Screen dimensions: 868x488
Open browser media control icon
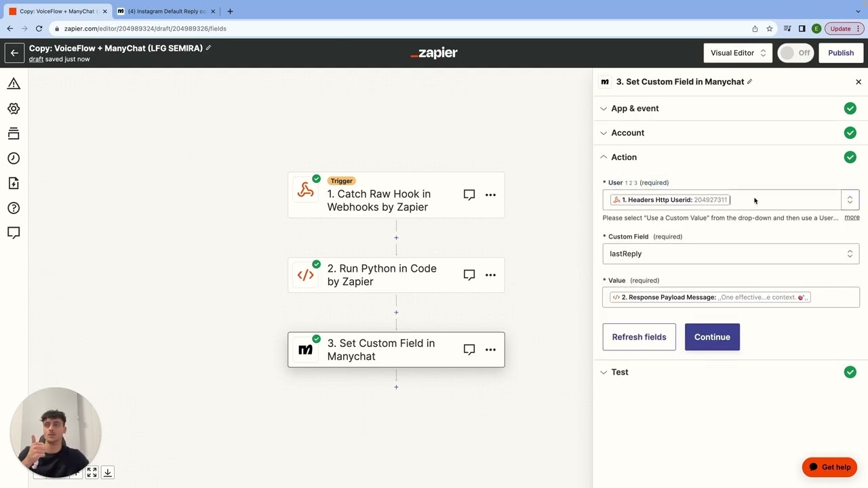[787, 28]
